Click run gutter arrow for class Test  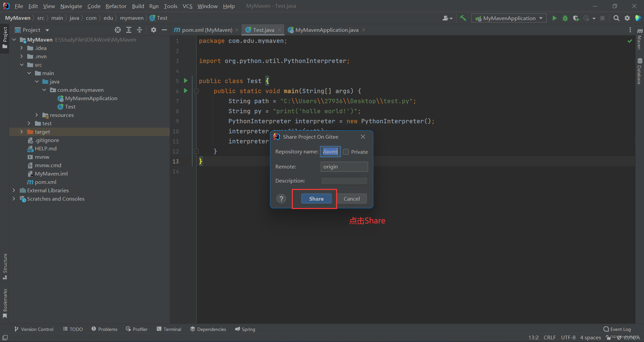pyautogui.click(x=186, y=80)
